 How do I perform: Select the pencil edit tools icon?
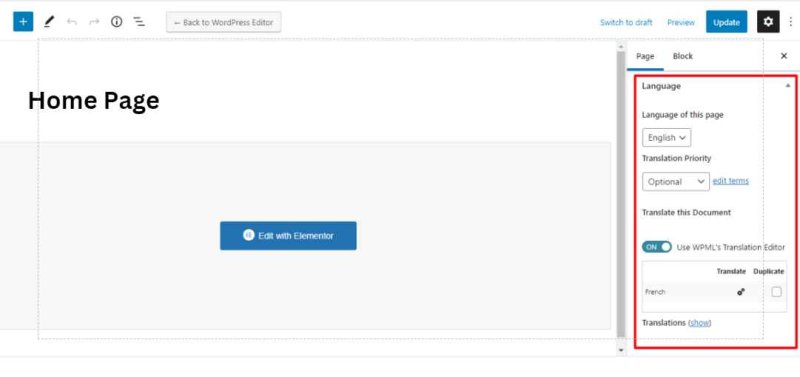click(x=48, y=22)
